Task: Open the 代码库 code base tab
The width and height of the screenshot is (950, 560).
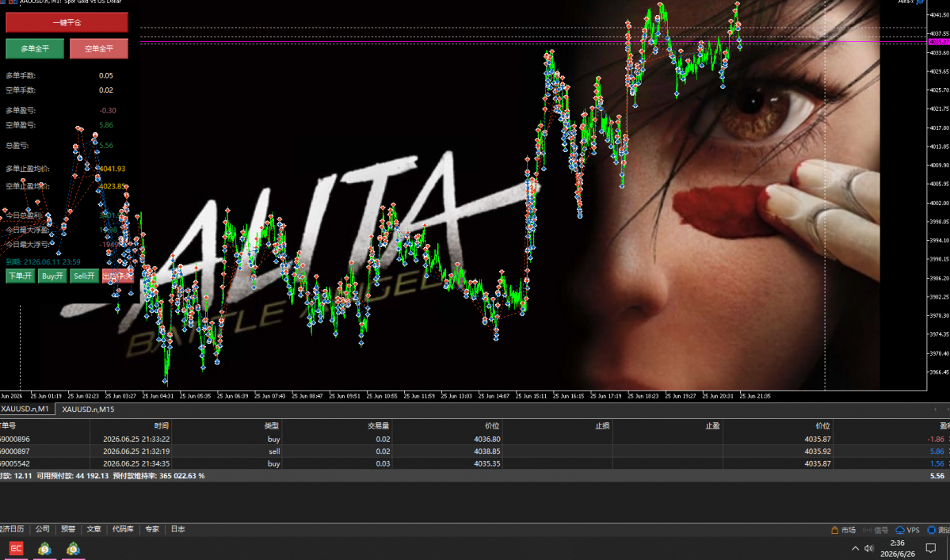Action: click(122, 529)
